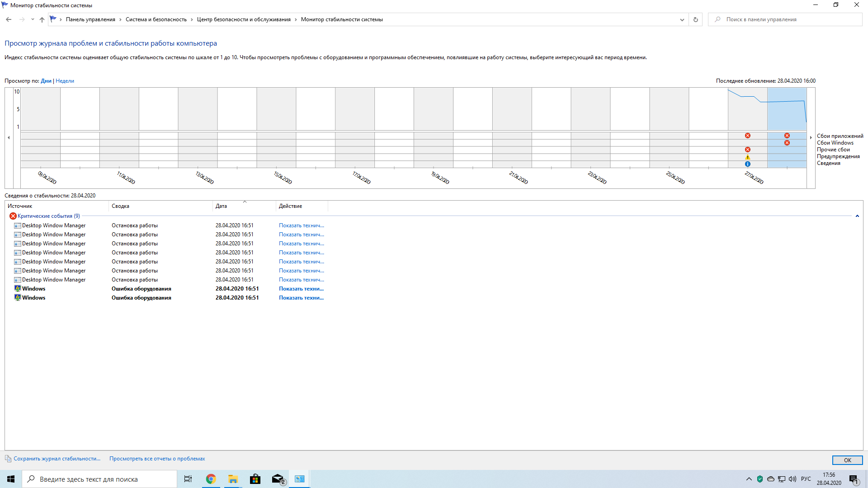Select application failure icon on 27.04.2020
This screenshot has width=868, height=488.
tap(748, 136)
